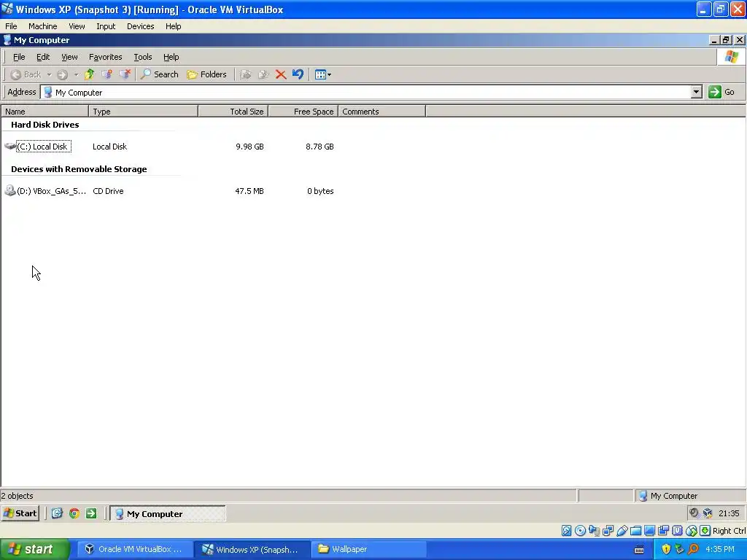
Task: Open the Wallpaper folder taskbar button
Action: click(x=368, y=549)
